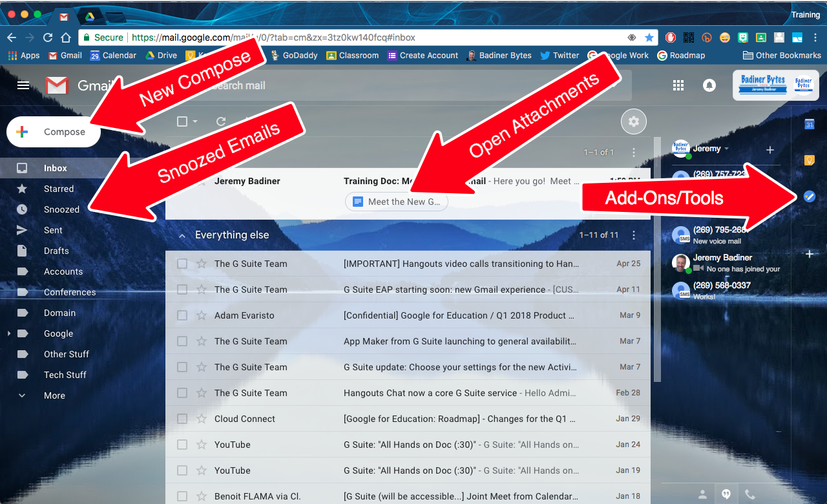Check the Jan 24 YouTube email box
Screen dimensions: 827x504
(x=182, y=445)
